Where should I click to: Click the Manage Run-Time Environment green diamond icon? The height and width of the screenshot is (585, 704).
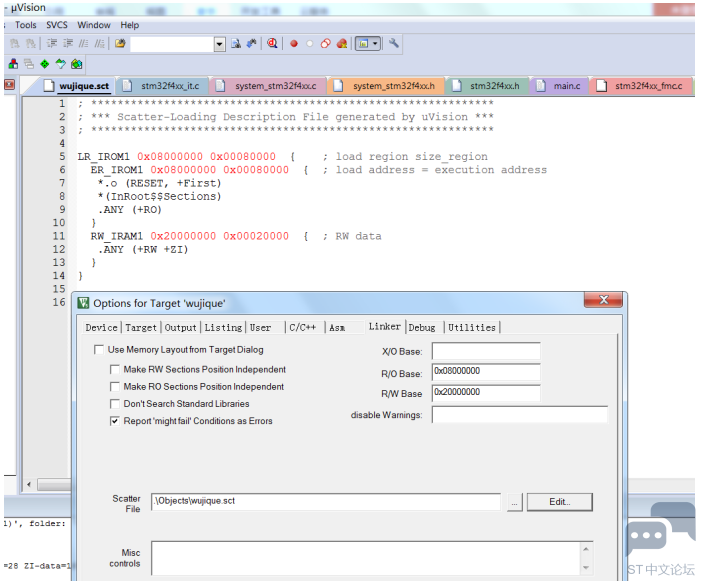point(44,64)
